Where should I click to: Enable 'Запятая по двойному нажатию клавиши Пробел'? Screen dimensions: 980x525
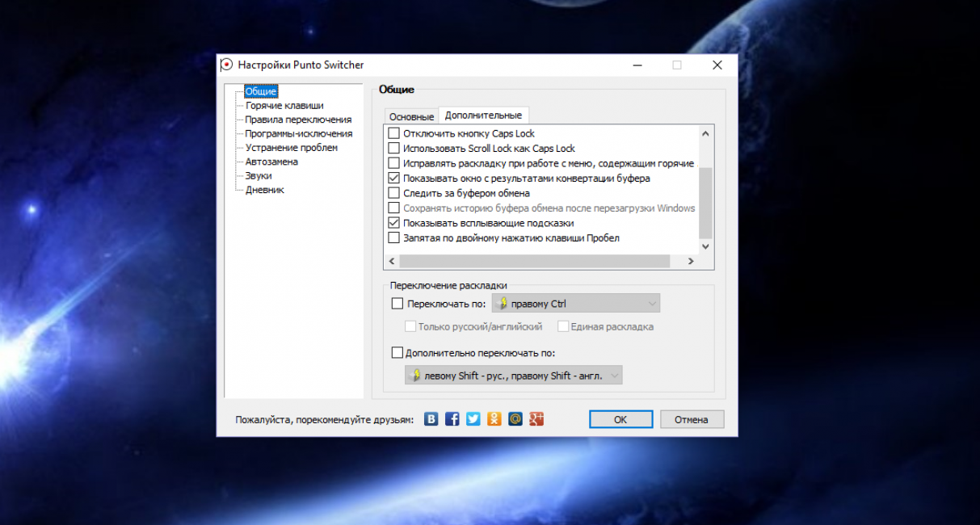point(394,237)
